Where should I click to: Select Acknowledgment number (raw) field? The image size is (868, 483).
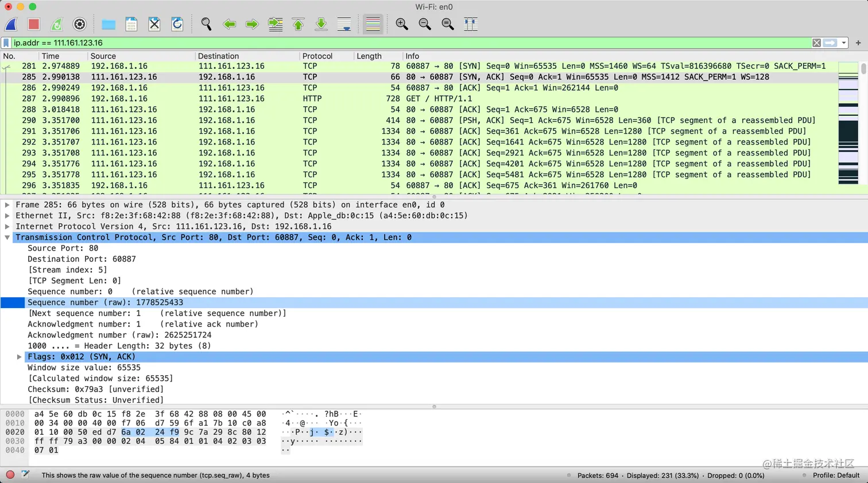(119, 335)
